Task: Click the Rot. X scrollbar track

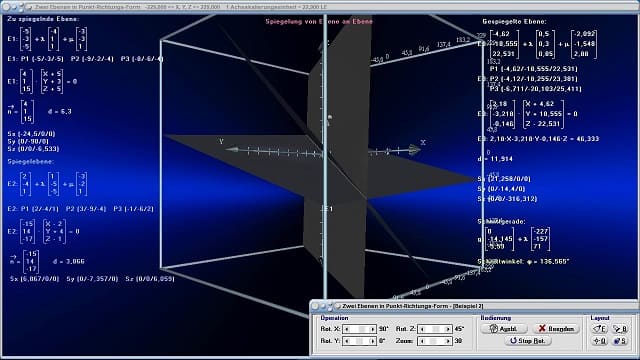Action: pyautogui.click(x=360, y=329)
